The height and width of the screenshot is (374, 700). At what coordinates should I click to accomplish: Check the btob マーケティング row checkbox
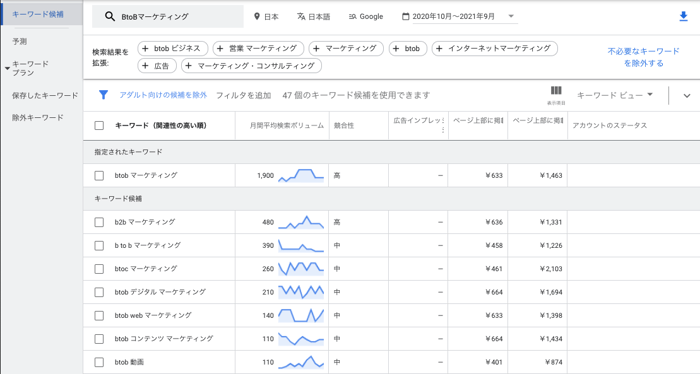pos(99,175)
